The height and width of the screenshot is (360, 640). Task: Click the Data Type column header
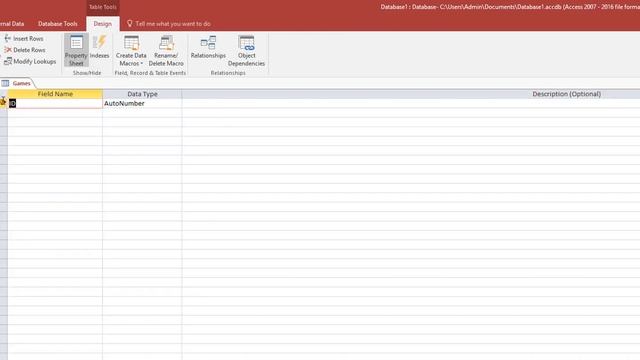[x=142, y=94]
